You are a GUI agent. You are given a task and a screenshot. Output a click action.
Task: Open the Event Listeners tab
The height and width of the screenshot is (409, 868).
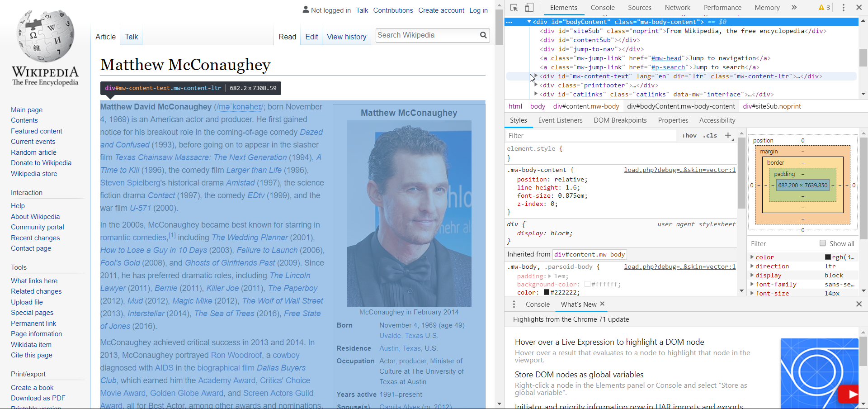point(560,120)
